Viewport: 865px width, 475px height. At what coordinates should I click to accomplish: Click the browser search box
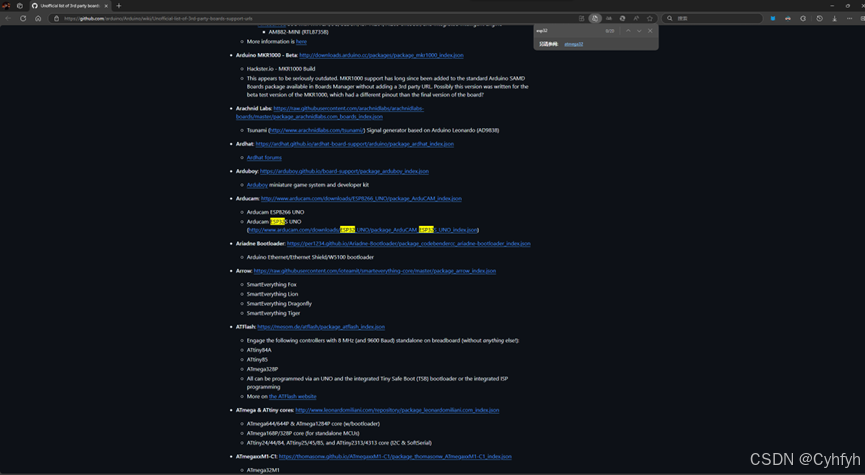(712, 18)
